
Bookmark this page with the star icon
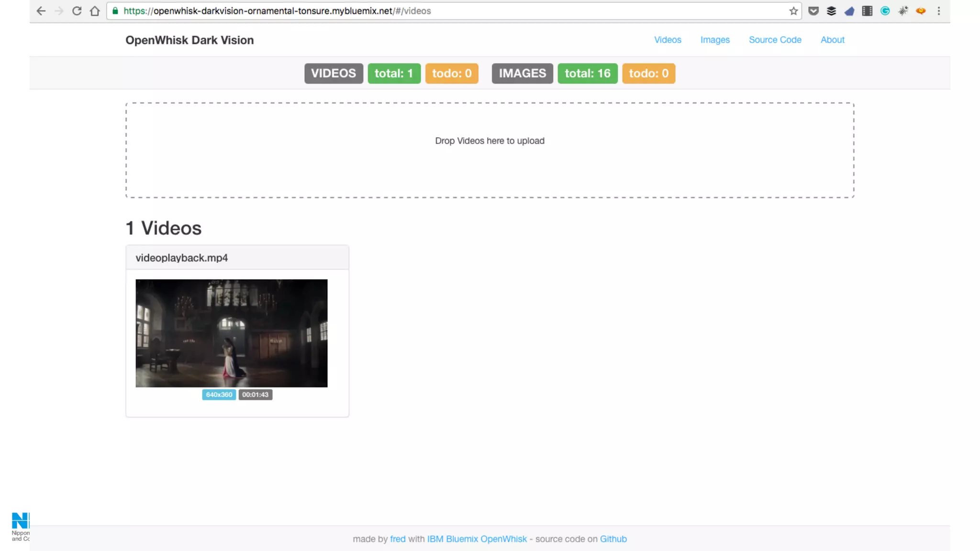(793, 11)
